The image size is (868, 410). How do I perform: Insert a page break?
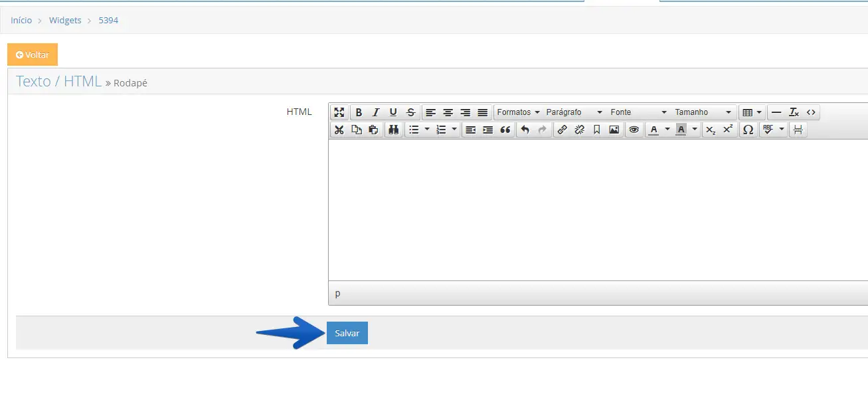798,130
